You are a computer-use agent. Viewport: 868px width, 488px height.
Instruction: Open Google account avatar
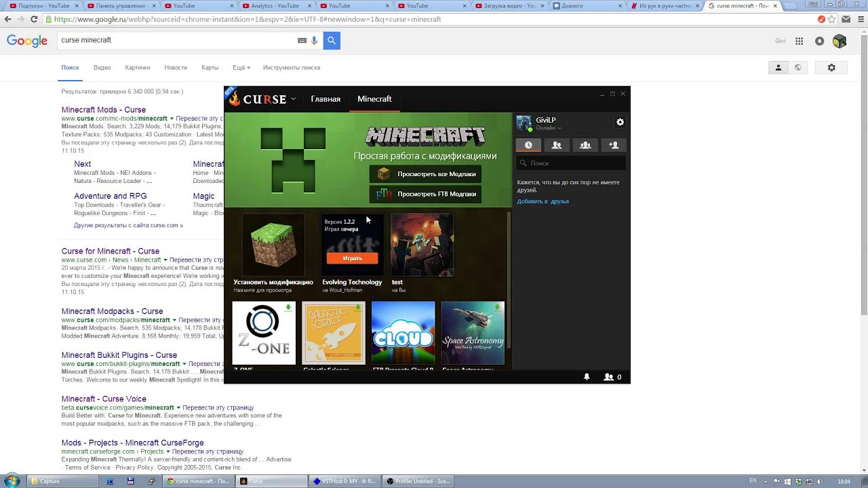pos(840,41)
